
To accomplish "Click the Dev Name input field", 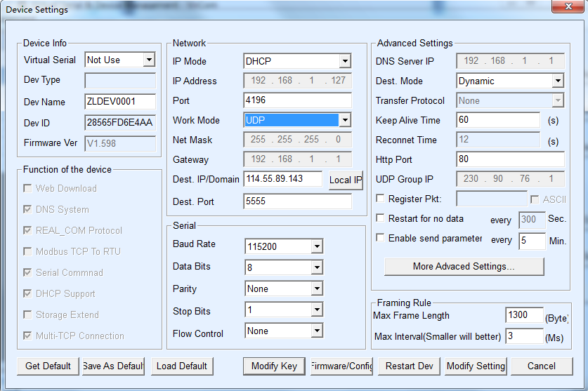I will click(x=120, y=102).
